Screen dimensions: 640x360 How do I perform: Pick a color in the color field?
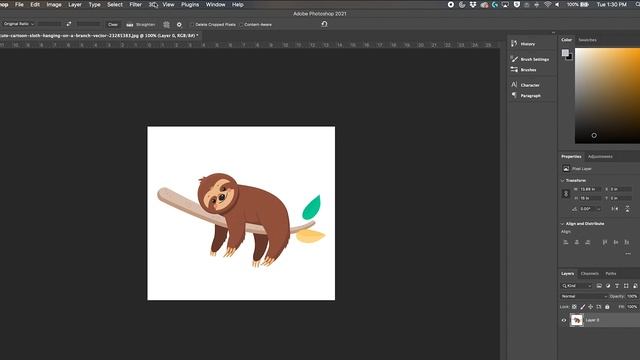(x=607, y=96)
